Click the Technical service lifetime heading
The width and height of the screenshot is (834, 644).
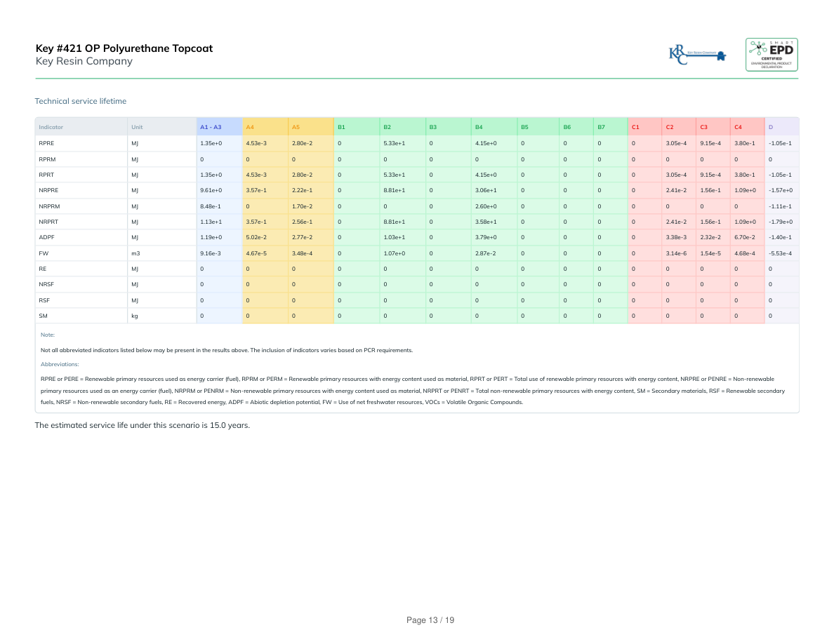pyautogui.click(x=81, y=101)
